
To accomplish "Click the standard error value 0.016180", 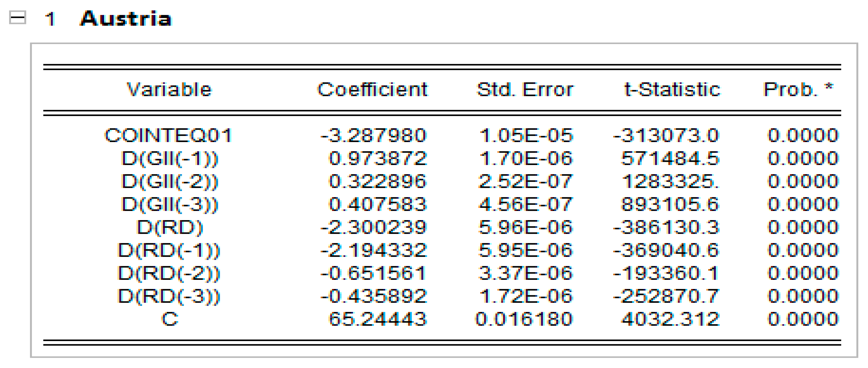I will (524, 319).
